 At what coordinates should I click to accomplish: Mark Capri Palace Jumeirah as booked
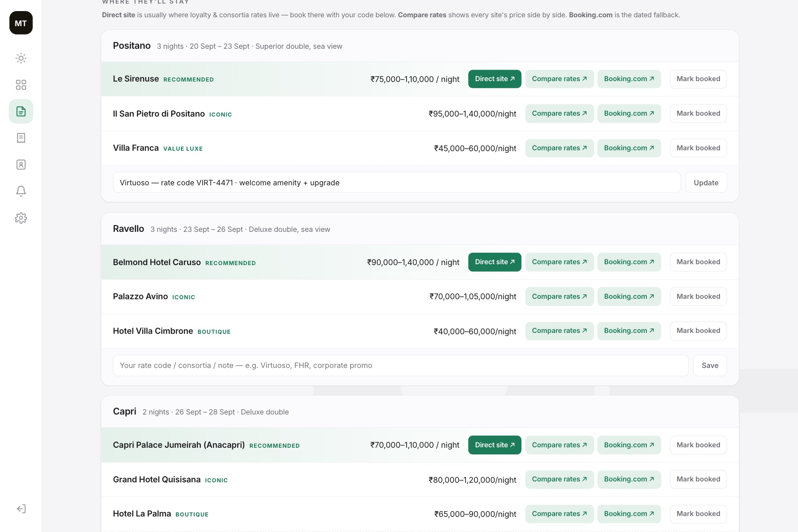(x=698, y=445)
